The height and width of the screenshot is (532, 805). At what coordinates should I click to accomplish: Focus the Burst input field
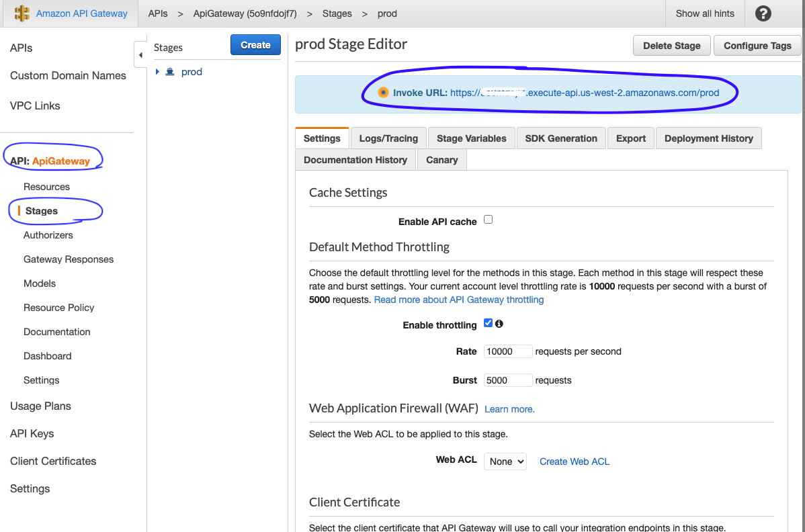pos(508,380)
